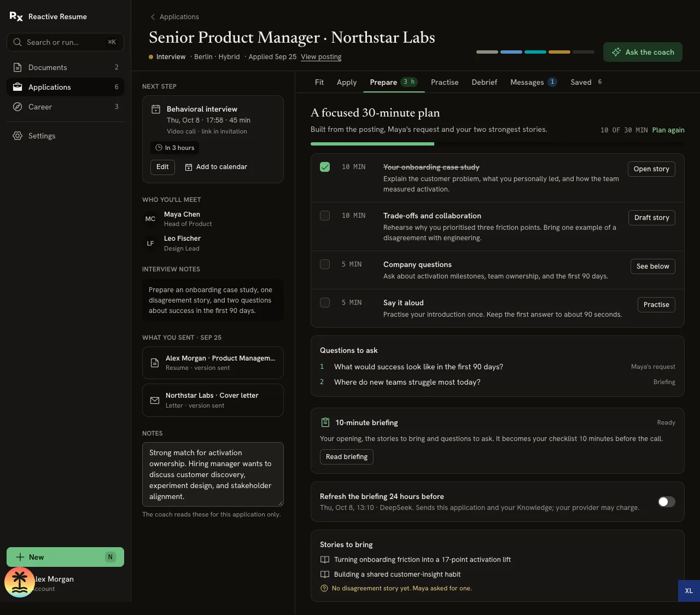Click the Career compass icon
Screen dimensions: 700x615
[x=17, y=107]
